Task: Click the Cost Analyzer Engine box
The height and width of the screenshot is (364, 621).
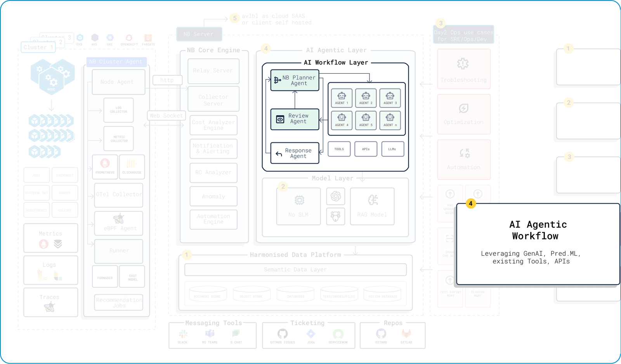Action: (213, 125)
